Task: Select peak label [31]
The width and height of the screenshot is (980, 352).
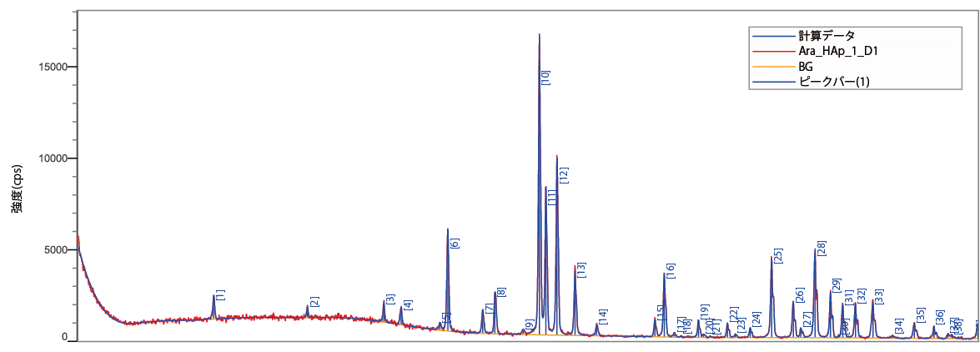Action: click(x=849, y=298)
